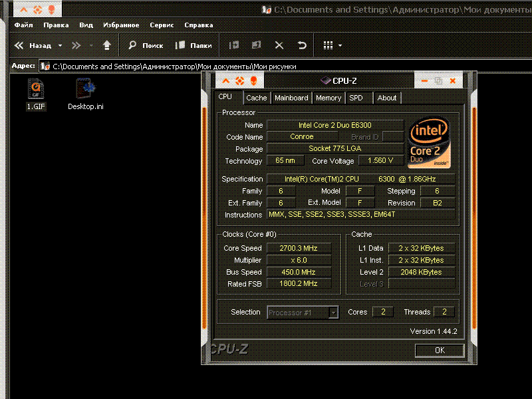Image resolution: width=532 pixels, height=399 pixels.
Task: Click the Up folder arrow icon
Action: [106, 46]
